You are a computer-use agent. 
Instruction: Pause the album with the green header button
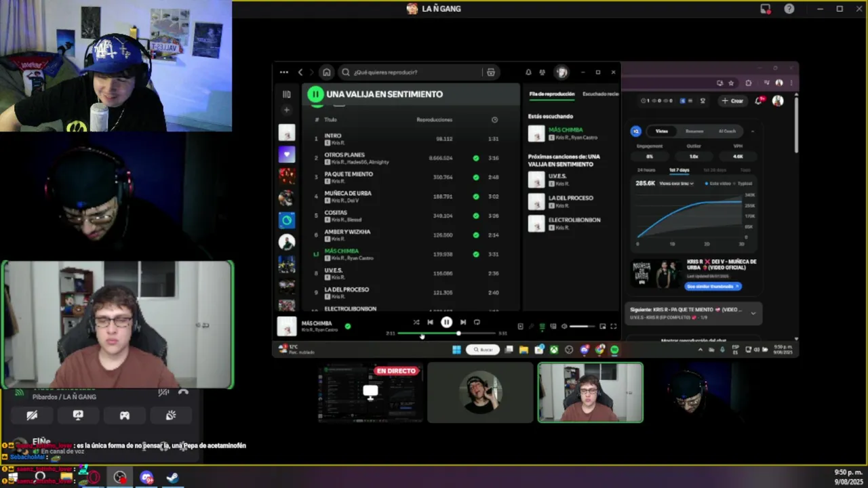315,94
